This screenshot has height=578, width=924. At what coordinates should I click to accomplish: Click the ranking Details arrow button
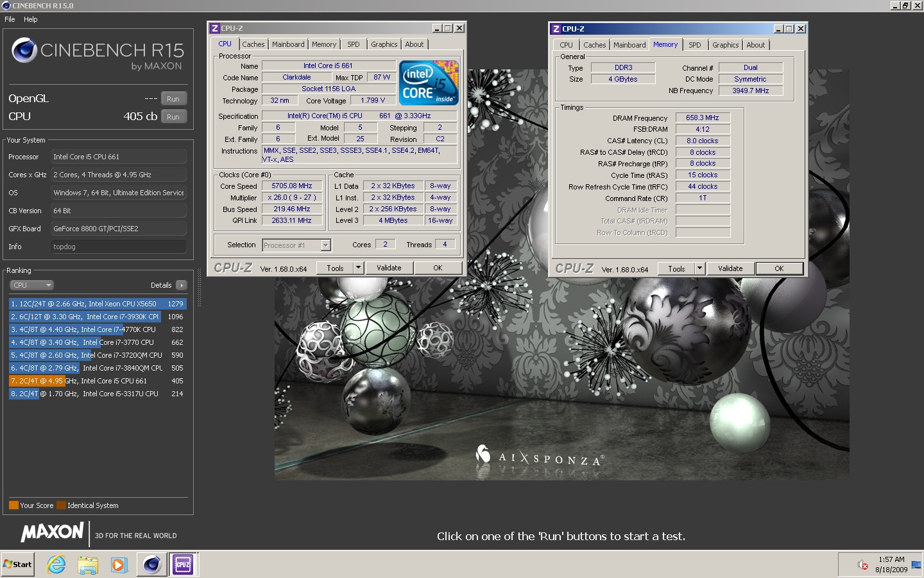182,285
